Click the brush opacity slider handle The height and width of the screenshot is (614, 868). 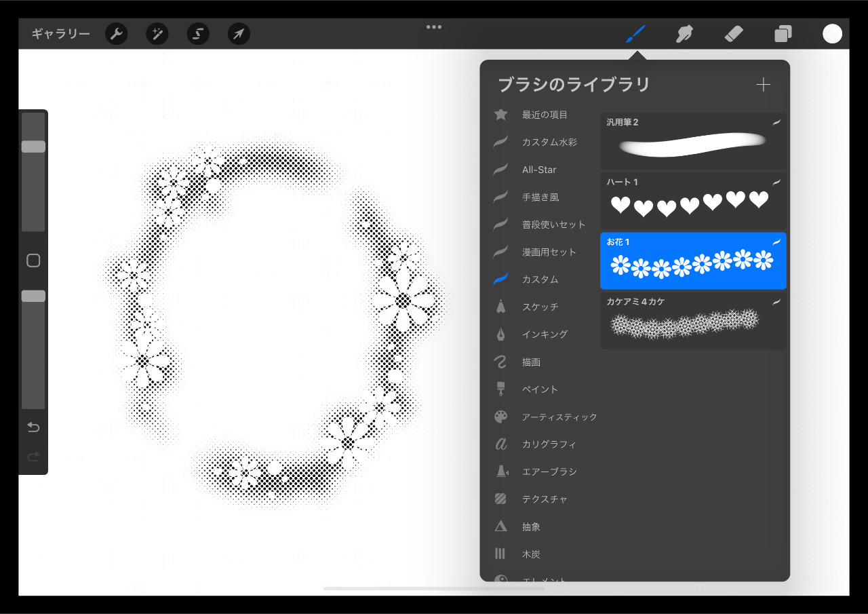click(x=33, y=296)
